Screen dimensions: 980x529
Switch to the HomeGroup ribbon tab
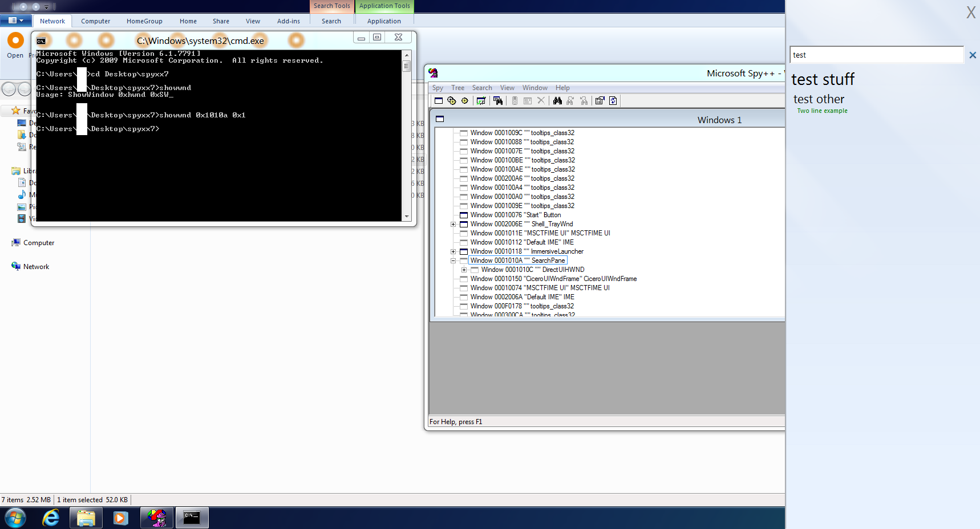click(x=144, y=21)
